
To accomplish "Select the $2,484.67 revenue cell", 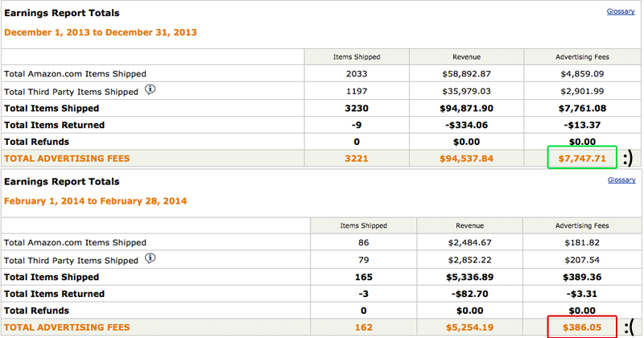I will [x=469, y=243].
